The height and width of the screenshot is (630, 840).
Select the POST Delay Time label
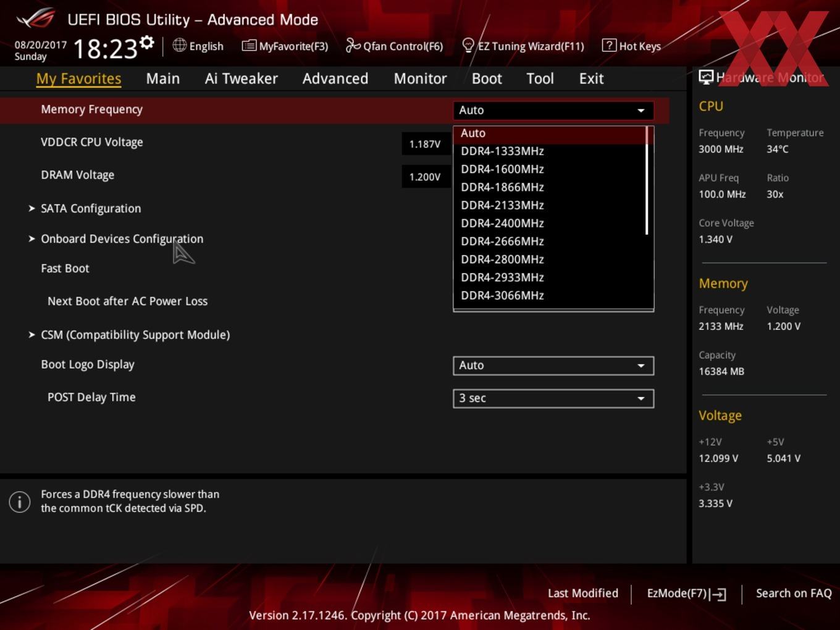point(91,397)
